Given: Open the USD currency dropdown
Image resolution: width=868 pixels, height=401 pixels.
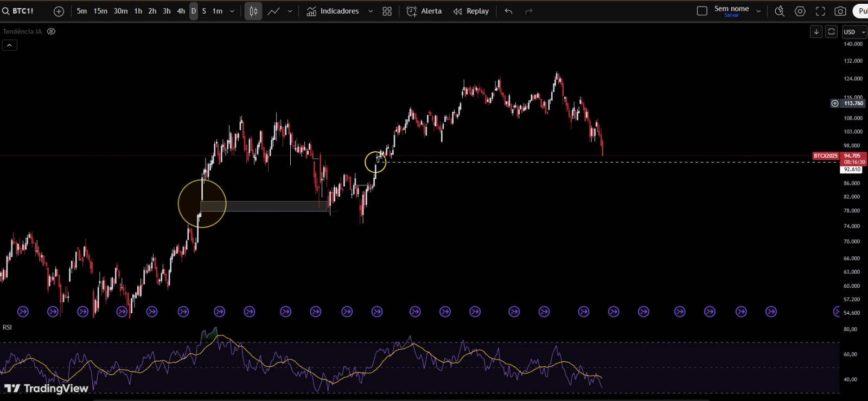Looking at the screenshot, I should (x=854, y=32).
